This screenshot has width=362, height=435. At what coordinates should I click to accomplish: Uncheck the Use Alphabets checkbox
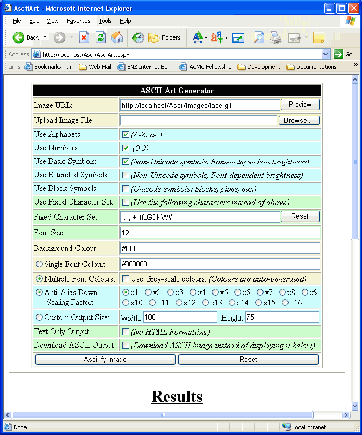pos(125,134)
